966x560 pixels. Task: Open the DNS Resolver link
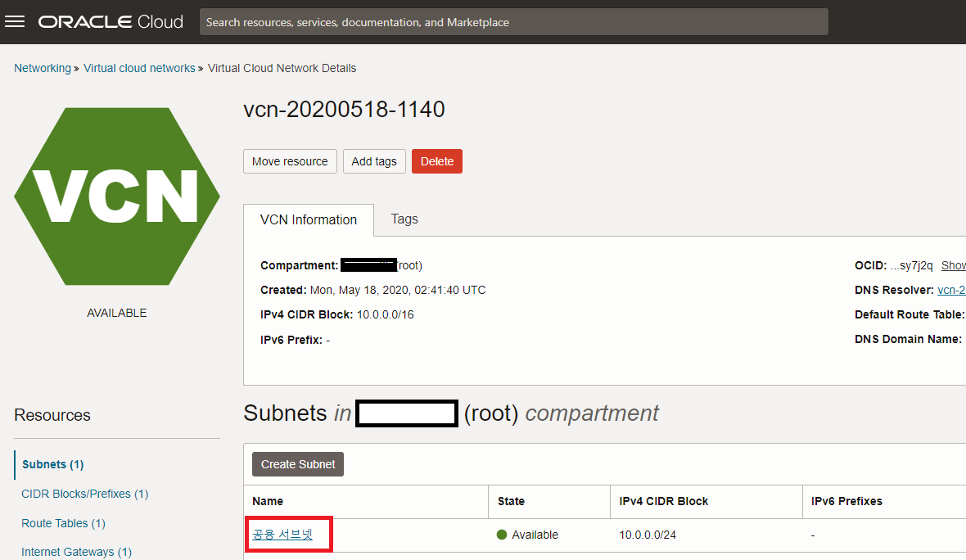tap(951, 289)
